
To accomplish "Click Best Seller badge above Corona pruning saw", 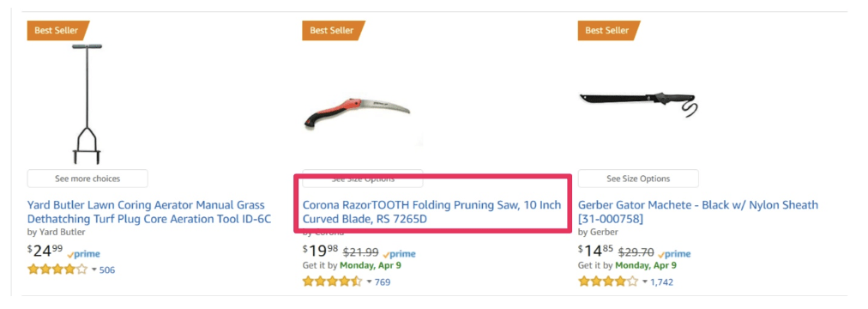I will (x=333, y=30).
